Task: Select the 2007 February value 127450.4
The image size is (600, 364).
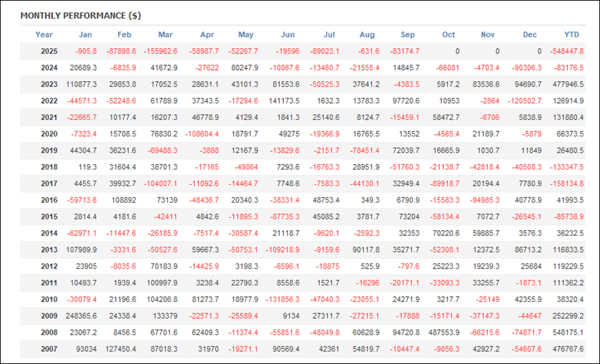Action: (119, 349)
